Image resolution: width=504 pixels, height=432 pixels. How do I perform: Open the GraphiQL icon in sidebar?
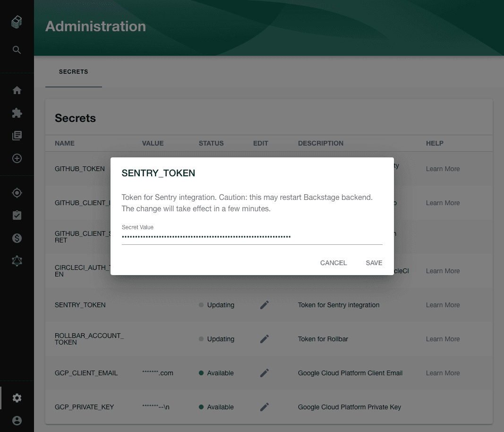coord(17,261)
